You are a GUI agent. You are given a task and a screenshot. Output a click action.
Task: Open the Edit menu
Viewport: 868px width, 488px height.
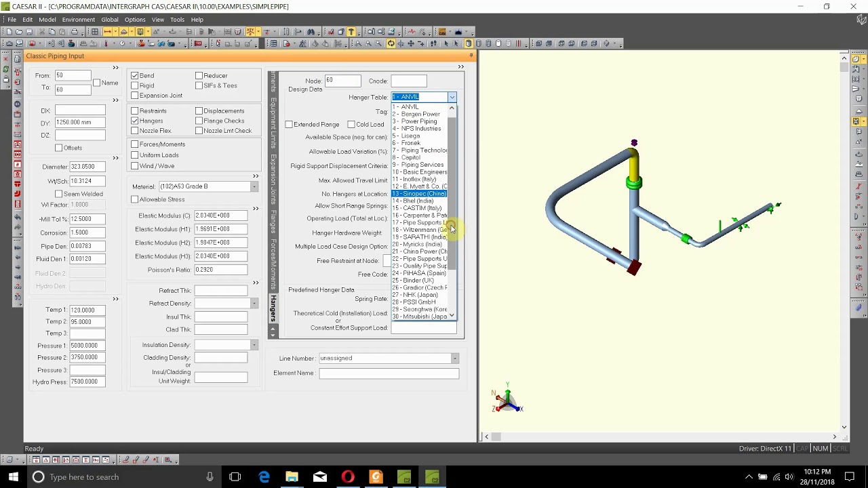coord(27,20)
